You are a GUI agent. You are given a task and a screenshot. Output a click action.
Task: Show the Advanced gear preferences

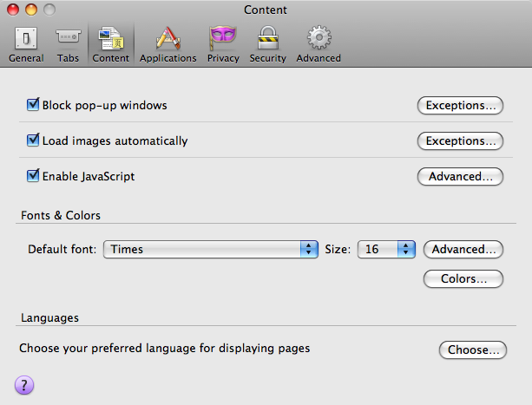pos(319,44)
